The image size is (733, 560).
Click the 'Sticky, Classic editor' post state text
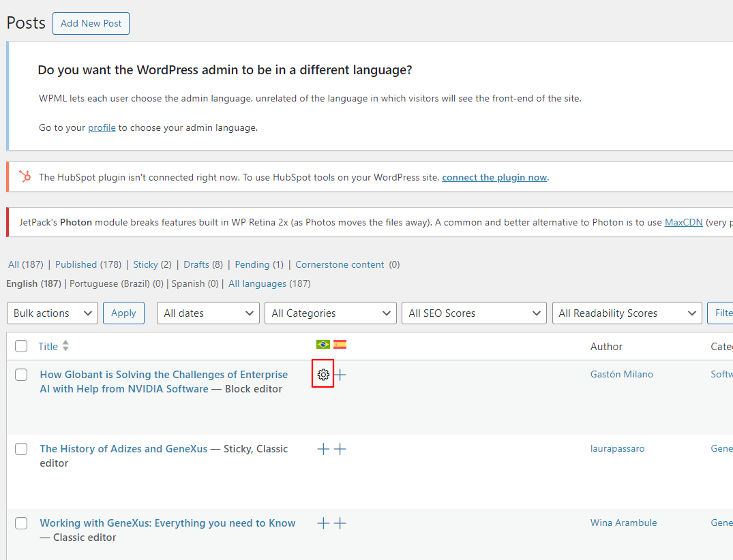pos(164,456)
